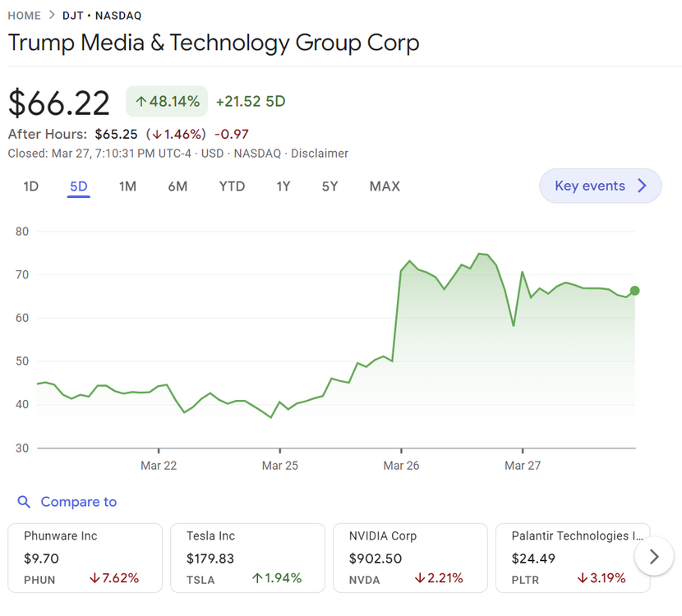Click the green up-arrow 48.14% badge
The image size is (682, 616).
tap(167, 101)
